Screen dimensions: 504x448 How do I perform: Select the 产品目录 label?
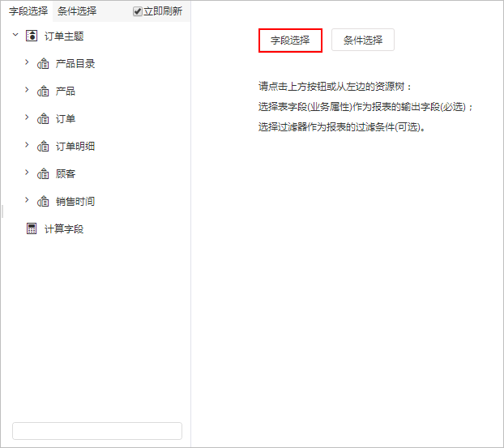point(75,64)
